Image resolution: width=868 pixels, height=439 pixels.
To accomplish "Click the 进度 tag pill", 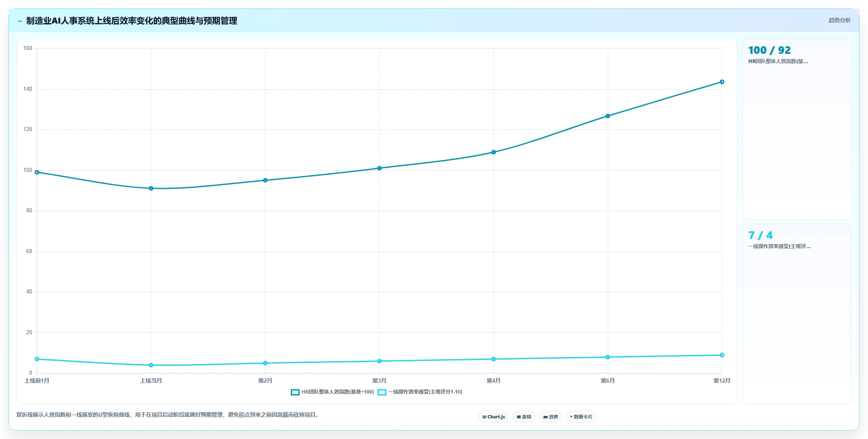I will pyautogui.click(x=551, y=417).
